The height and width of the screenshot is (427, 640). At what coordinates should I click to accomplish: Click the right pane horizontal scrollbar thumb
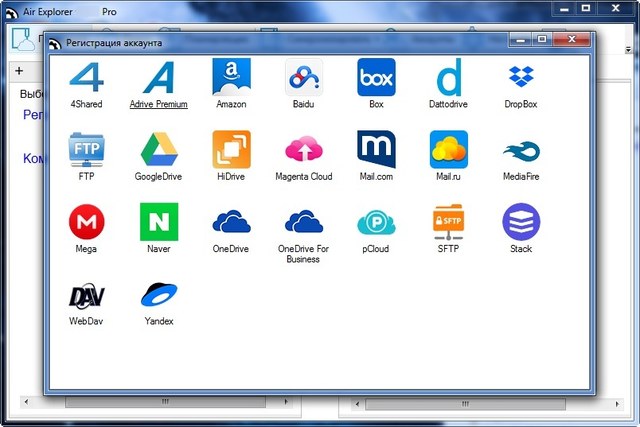(x=465, y=404)
